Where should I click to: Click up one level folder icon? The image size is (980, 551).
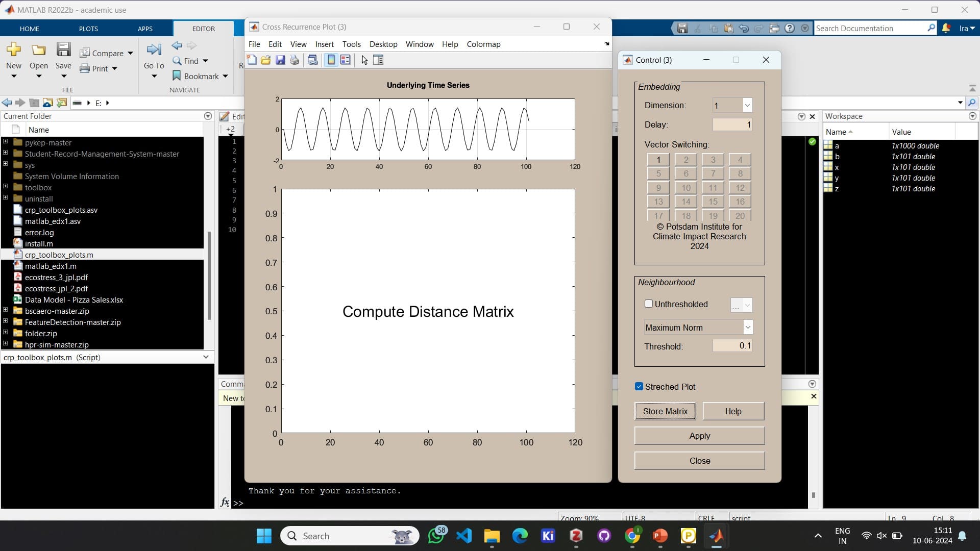click(34, 103)
